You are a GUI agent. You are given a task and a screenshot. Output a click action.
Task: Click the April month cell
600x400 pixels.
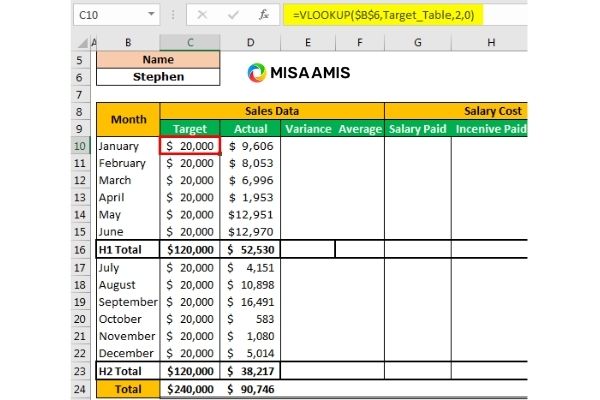coord(128,198)
